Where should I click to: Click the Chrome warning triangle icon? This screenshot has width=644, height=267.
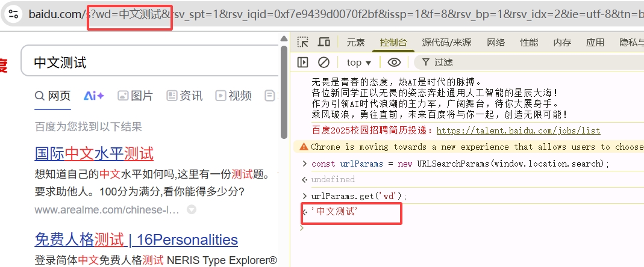point(304,147)
